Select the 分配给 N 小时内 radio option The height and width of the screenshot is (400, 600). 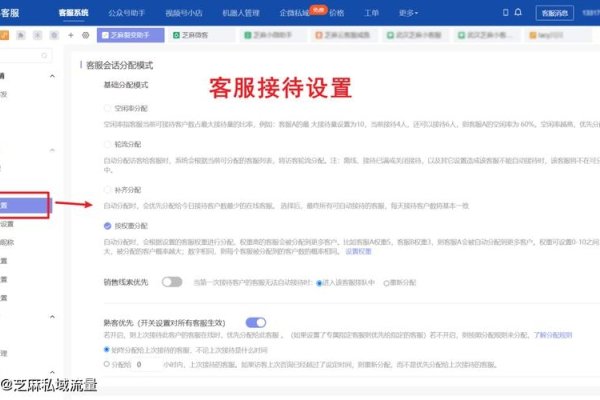(107, 364)
